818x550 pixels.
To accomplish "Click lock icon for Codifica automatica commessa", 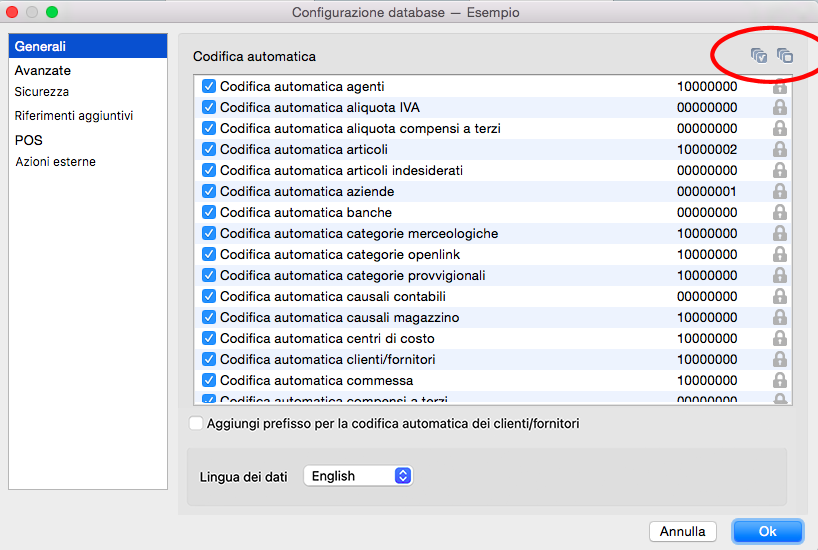I will [780, 381].
